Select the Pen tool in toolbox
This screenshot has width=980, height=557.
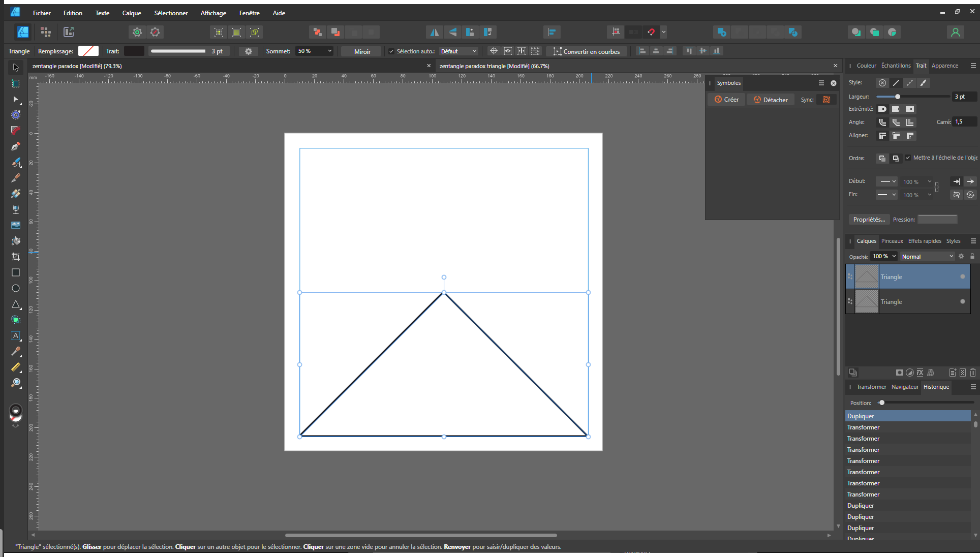coord(16,147)
